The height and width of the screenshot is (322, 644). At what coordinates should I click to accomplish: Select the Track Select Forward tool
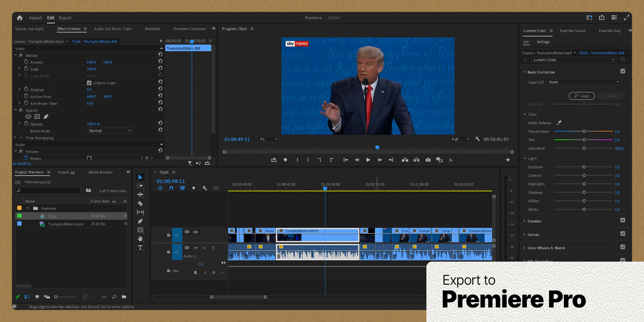tap(140, 186)
